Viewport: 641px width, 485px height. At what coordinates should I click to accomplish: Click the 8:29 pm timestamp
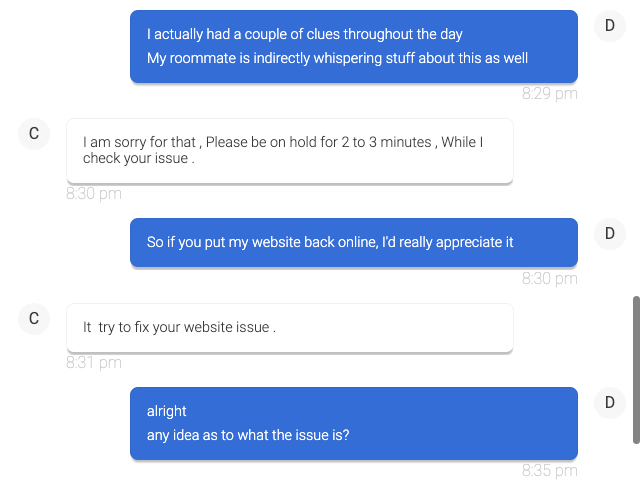point(549,94)
